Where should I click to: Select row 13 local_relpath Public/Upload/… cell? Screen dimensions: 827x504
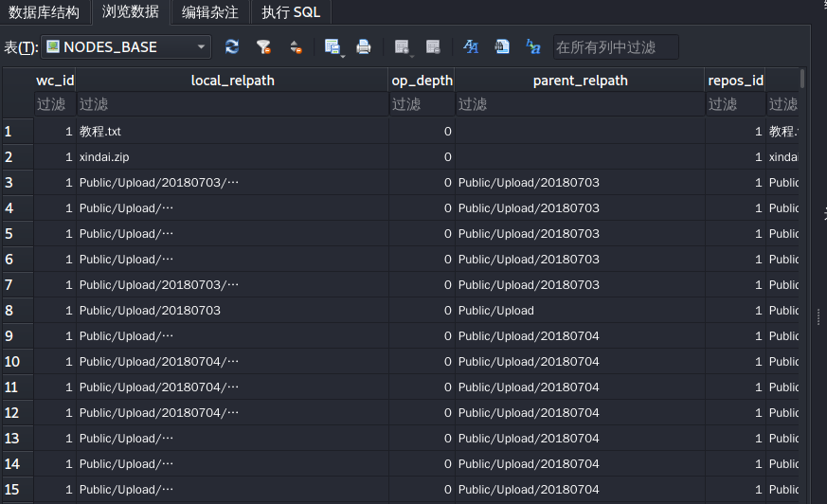pos(233,438)
